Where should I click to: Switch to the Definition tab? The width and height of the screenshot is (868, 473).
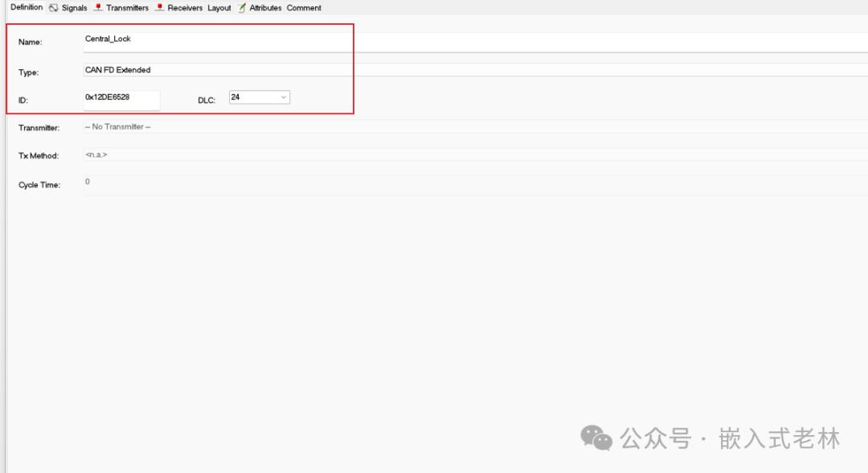(x=27, y=7)
